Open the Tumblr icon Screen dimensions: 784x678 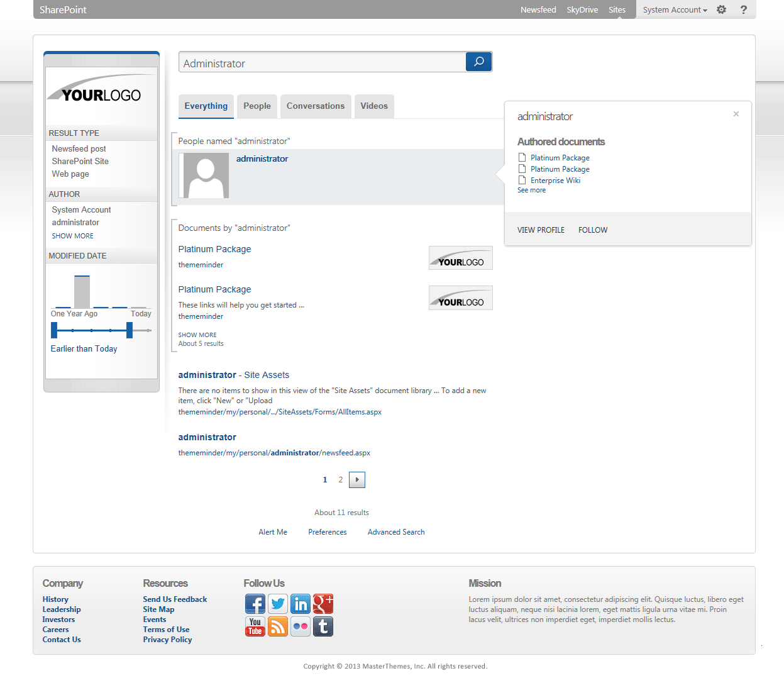[323, 626]
